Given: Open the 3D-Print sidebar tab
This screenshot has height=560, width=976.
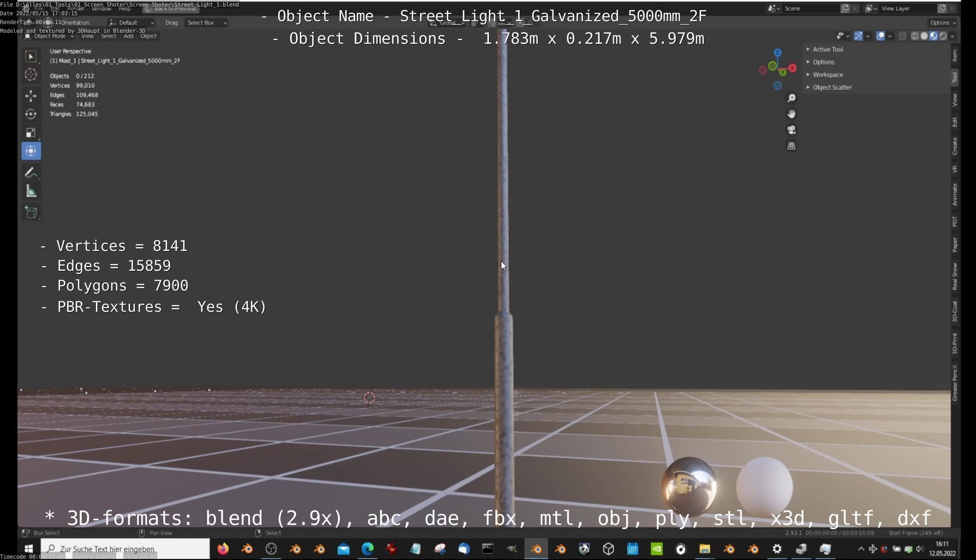Looking at the screenshot, I should coord(955,343).
